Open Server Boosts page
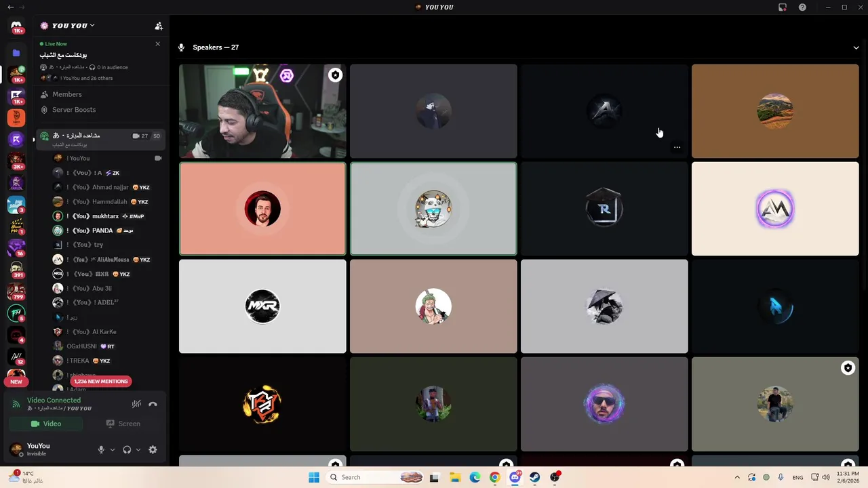This screenshot has width=868, height=488. click(x=102, y=110)
